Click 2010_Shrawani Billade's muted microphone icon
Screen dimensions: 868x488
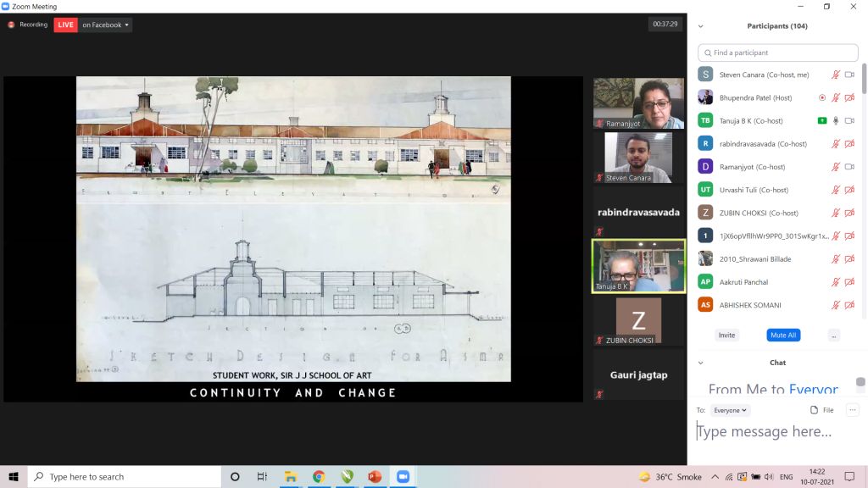tap(836, 259)
